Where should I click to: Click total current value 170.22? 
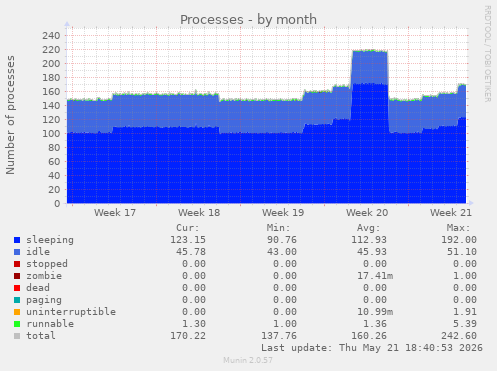pos(188,336)
